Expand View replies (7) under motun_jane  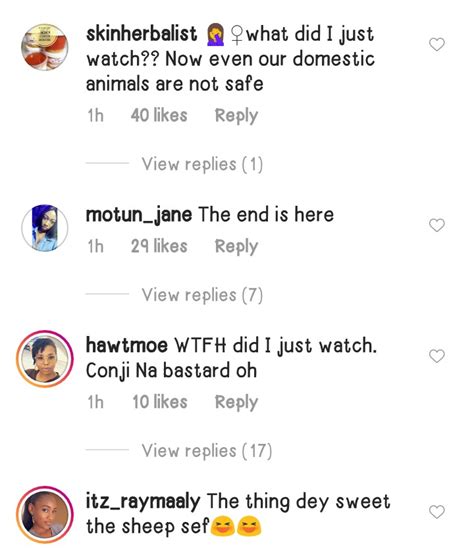click(202, 295)
